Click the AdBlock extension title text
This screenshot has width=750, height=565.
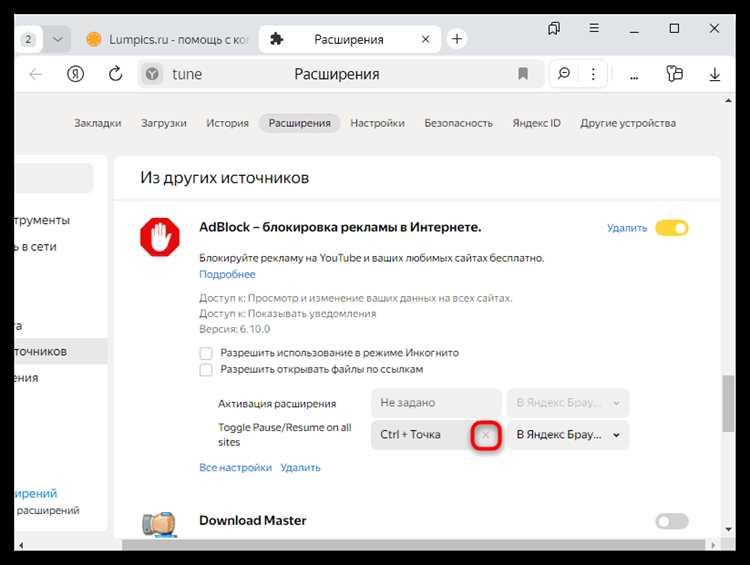pyautogui.click(x=340, y=227)
